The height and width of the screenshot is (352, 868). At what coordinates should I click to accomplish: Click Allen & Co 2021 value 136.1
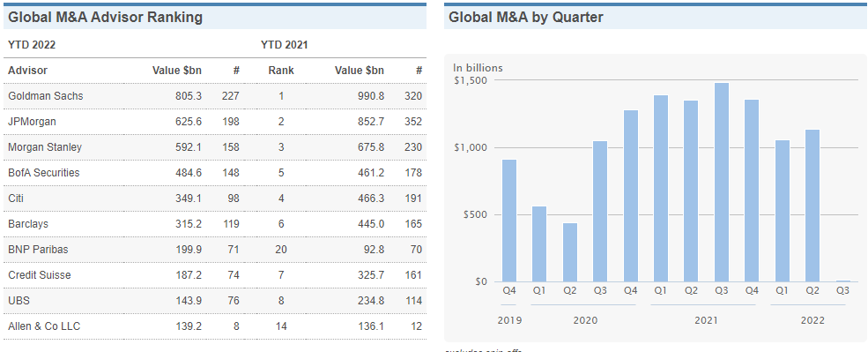pos(370,326)
